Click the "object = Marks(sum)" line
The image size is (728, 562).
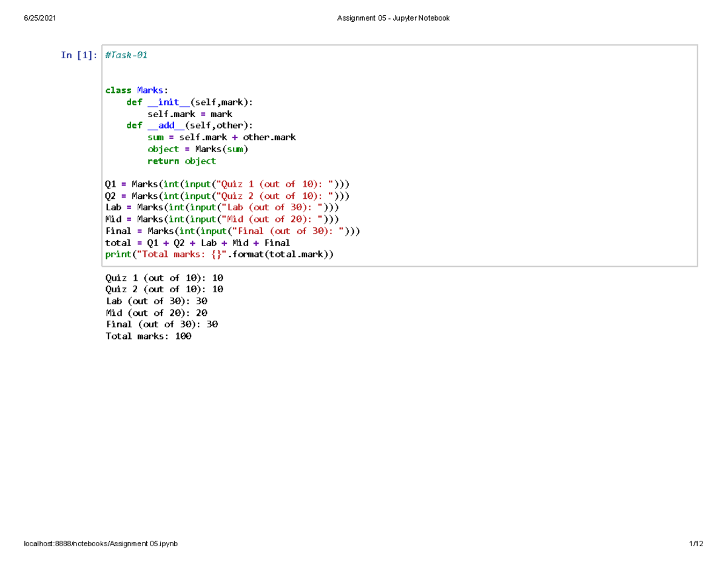click(x=198, y=149)
